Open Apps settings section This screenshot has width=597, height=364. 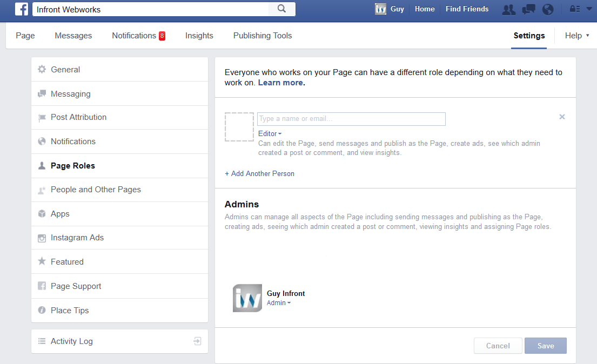pyautogui.click(x=119, y=214)
